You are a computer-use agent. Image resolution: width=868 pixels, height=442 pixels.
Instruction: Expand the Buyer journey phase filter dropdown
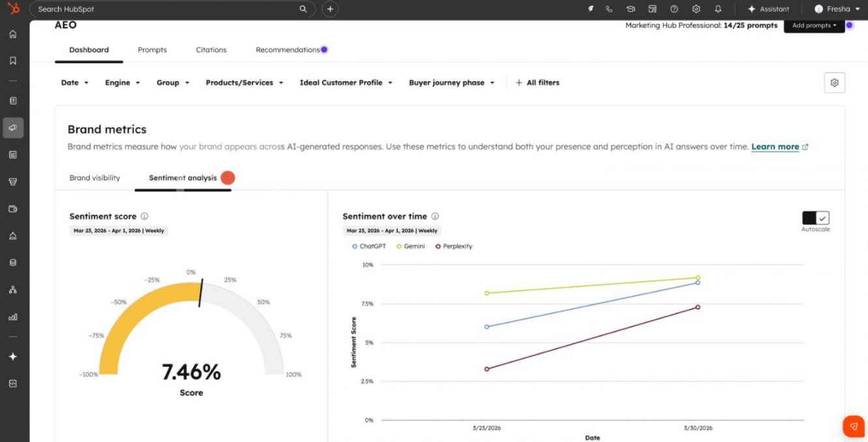(452, 83)
